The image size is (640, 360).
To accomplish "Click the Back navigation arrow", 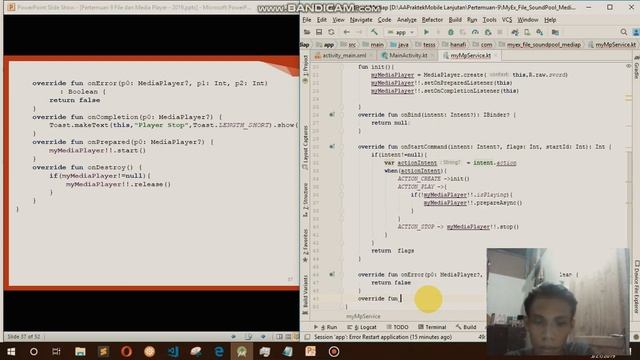I will pos(347,32).
